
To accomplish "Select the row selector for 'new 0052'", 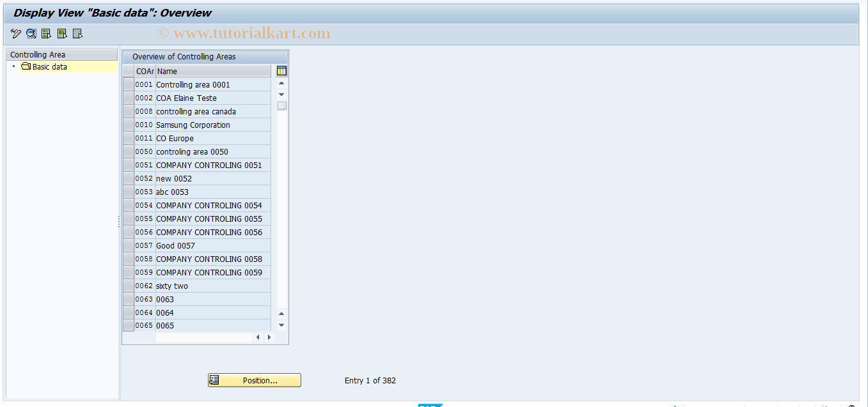I will tap(129, 178).
